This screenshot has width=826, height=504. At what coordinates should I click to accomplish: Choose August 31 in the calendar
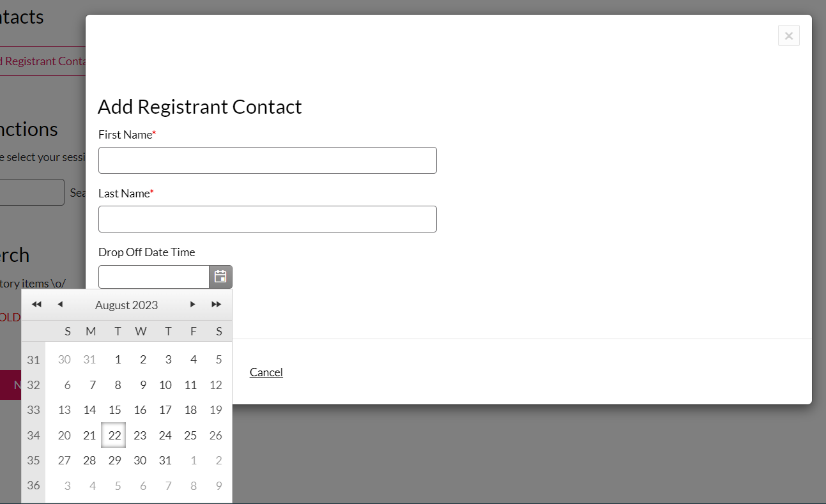pos(165,461)
